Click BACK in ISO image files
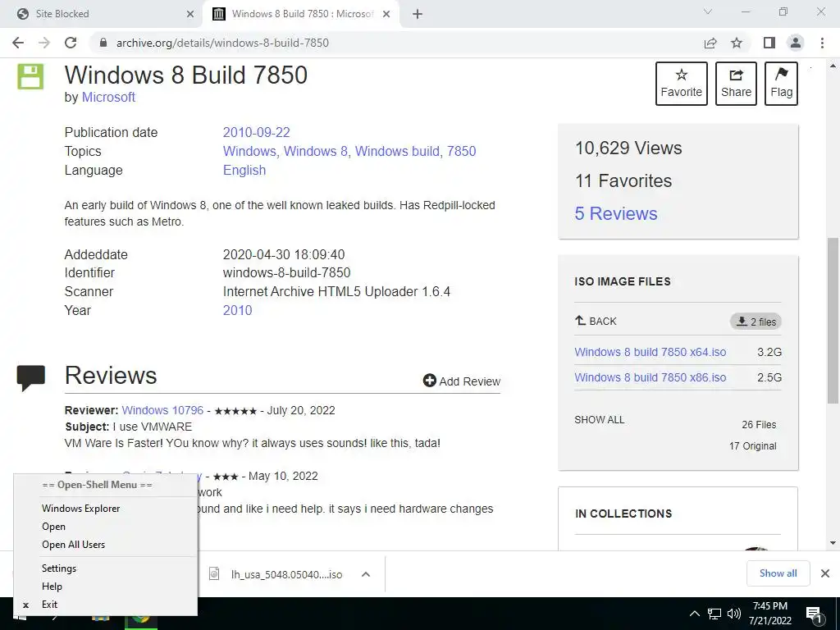 596,321
